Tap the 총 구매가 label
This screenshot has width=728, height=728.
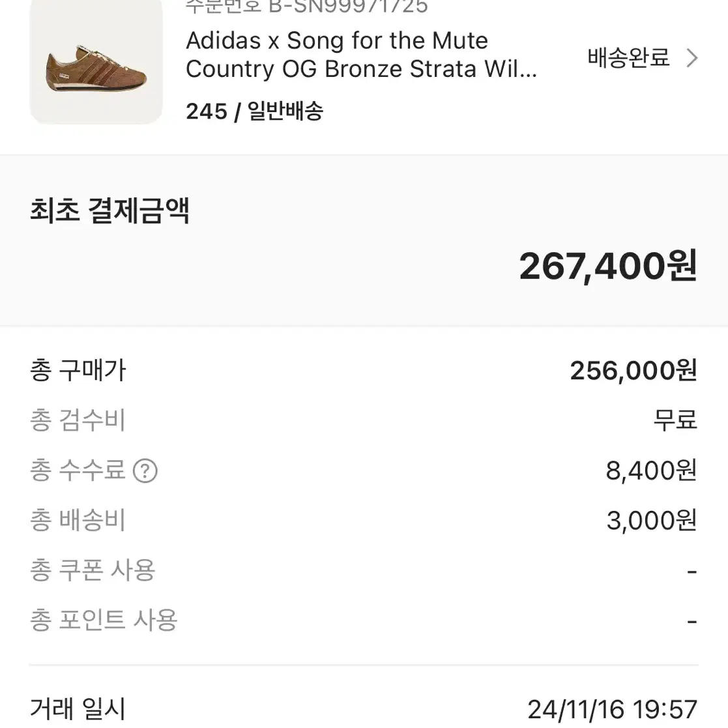[x=78, y=370]
